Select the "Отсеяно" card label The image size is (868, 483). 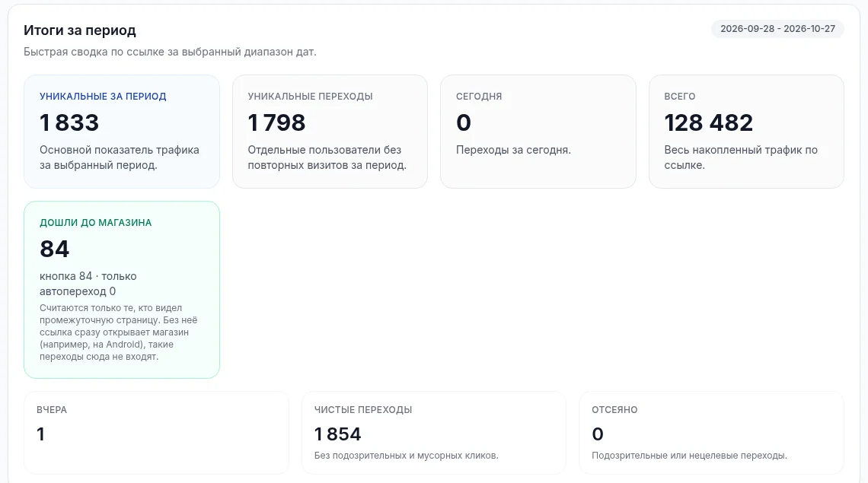[614, 410]
